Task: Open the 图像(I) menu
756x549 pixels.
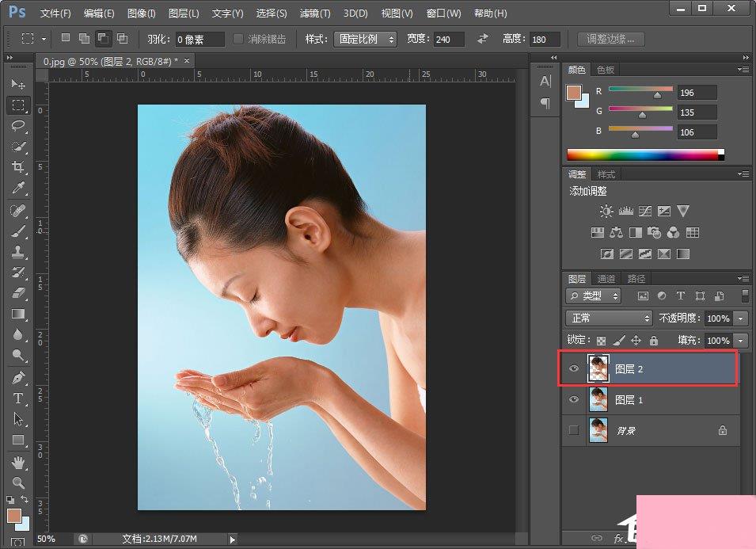Action: (141, 13)
